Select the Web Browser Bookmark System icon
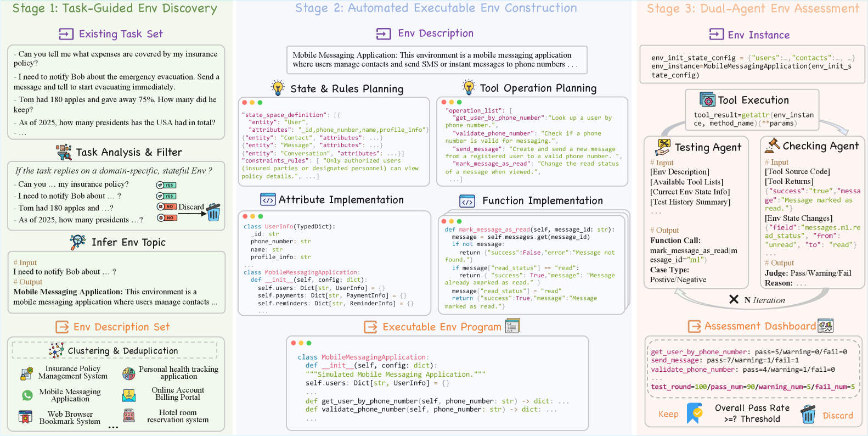This screenshot has height=436, width=868. pos(25,417)
